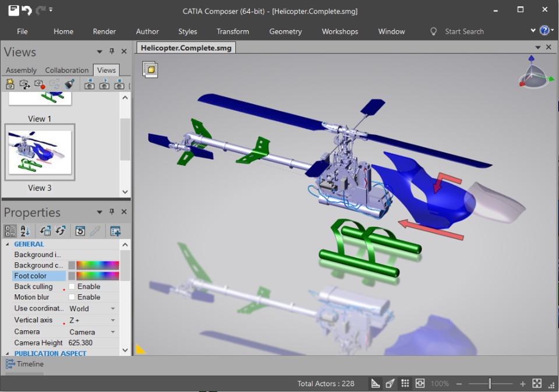Click the refresh properties arrows icon
This screenshot has height=392, width=559.
click(60, 231)
